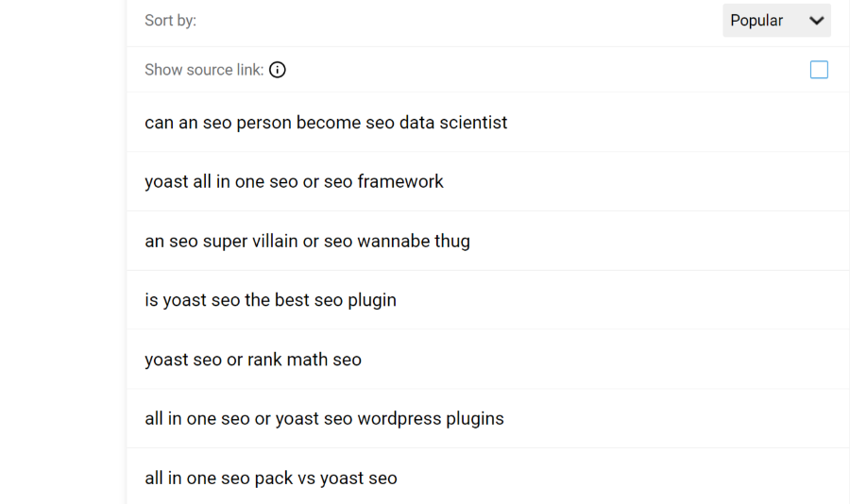Choose 'is yoast seo the best seo plugin'
Image resolution: width=850 pixels, height=504 pixels.
(270, 300)
